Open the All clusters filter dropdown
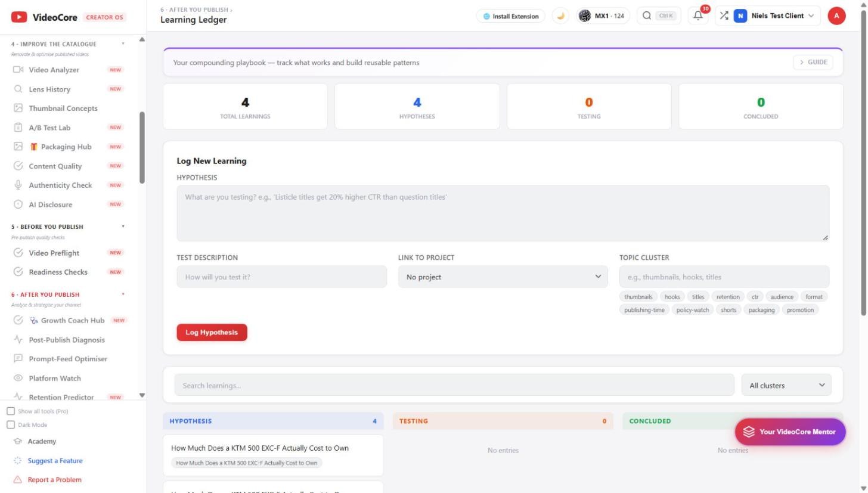The image size is (868, 493). [786, 385]
